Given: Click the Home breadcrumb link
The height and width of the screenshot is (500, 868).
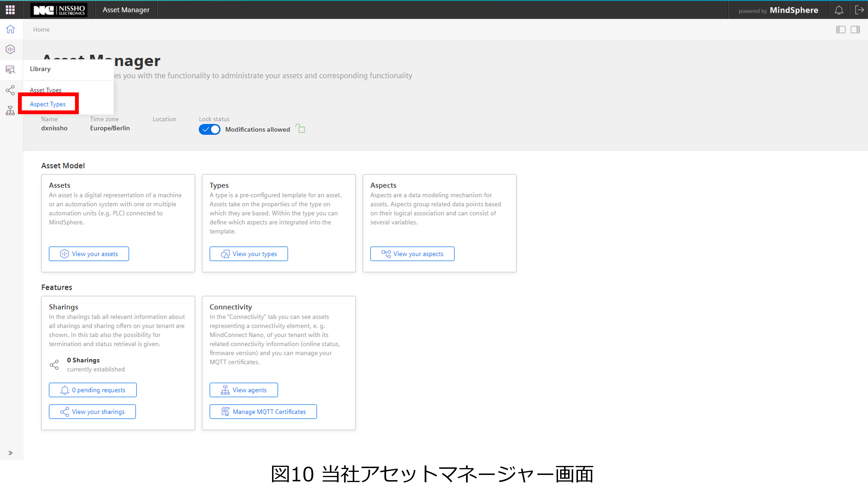Looking at the screenshot, I should coord(41,30).
